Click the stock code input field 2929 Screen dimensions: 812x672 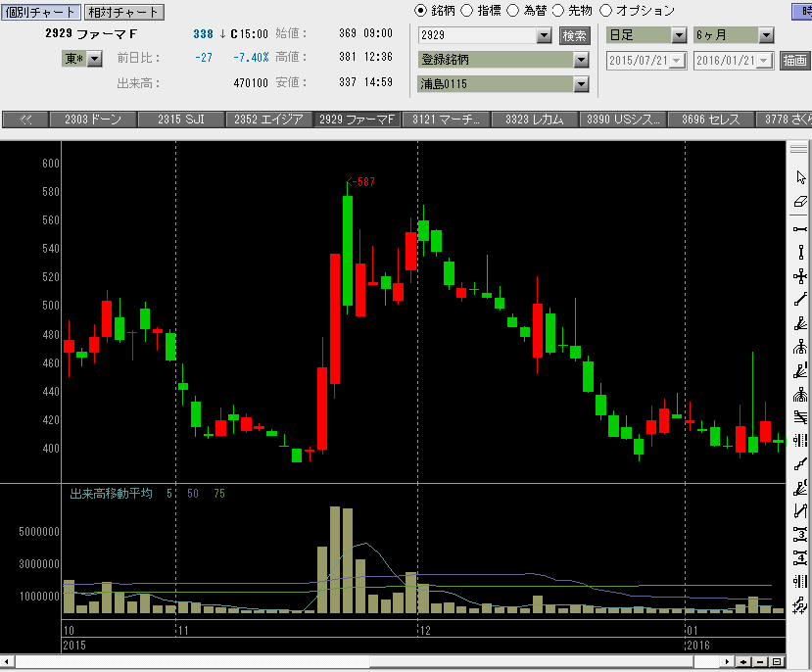click(477, 35)
